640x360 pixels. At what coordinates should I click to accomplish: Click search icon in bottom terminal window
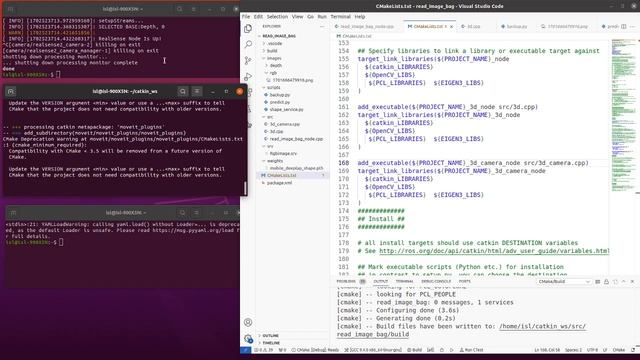182,213
